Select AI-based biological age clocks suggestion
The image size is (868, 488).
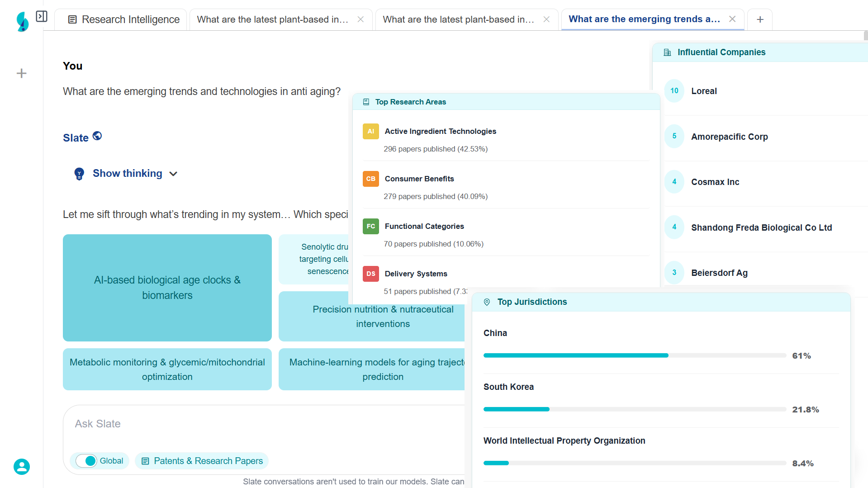[x=167, y=288]
